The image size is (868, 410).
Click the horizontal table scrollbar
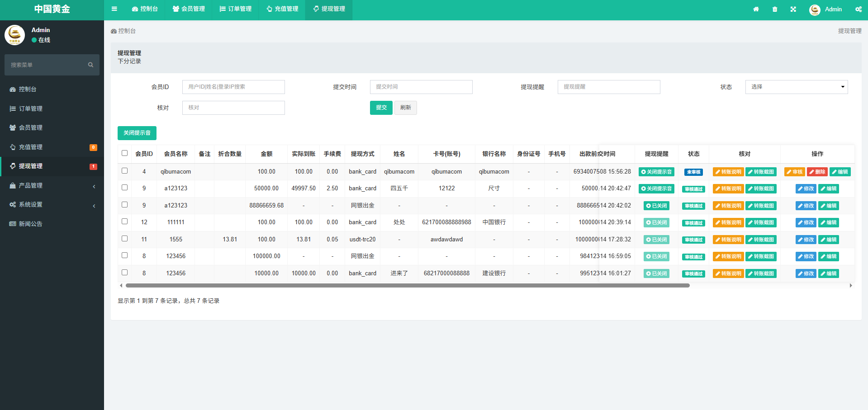pyautogui.click(x=407, y=286)
